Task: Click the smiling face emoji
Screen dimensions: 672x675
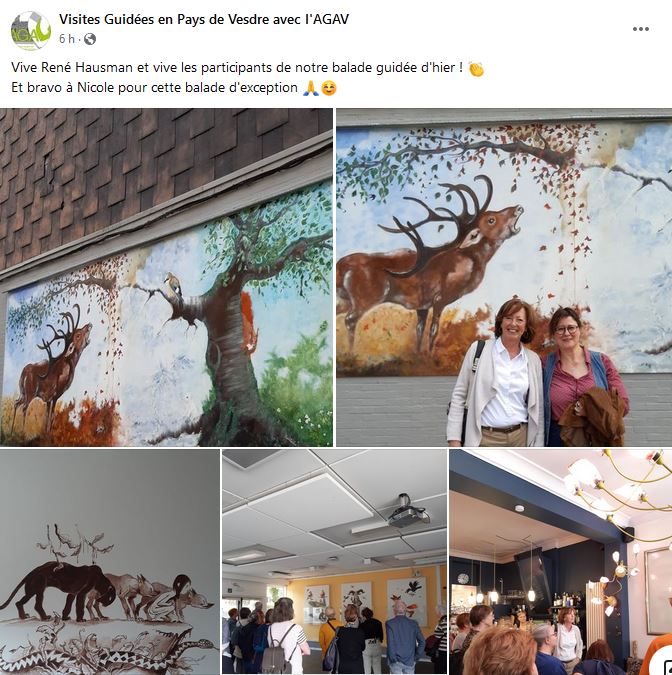Action: (329, 88)
